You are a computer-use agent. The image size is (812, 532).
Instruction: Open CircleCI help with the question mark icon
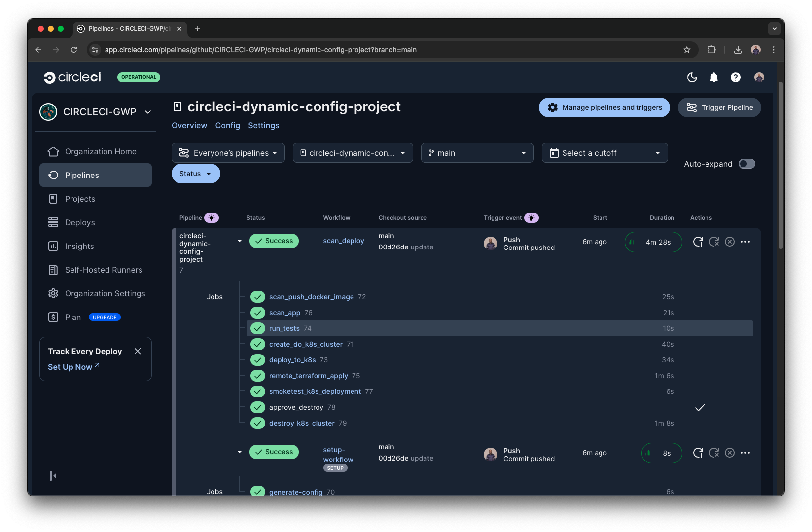(x=736, y=77)
